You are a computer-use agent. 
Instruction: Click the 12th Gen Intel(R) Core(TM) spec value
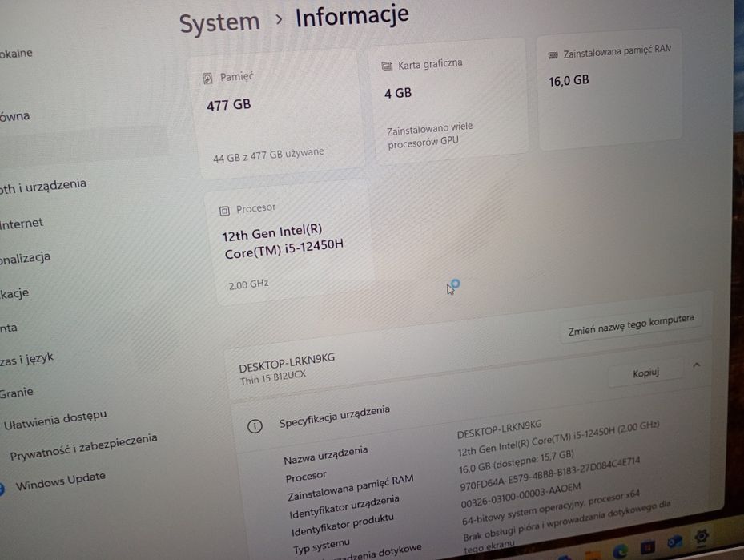click(x=558, y=438)
